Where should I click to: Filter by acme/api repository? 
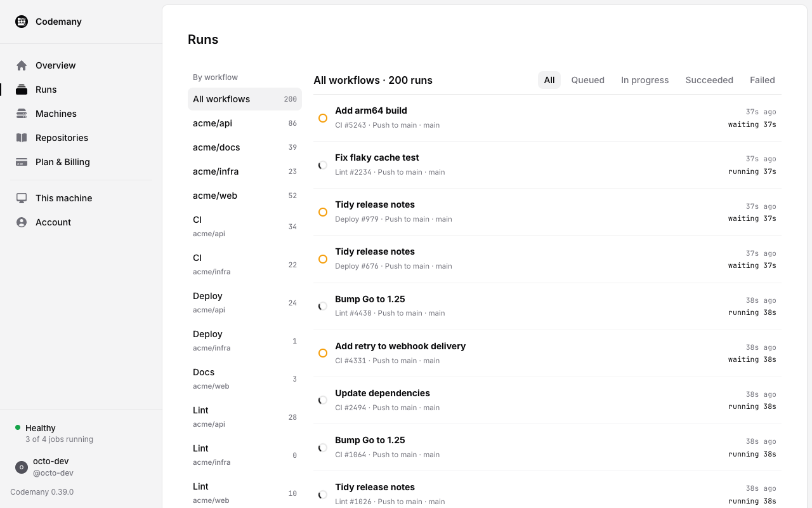(x=245, y=123)
